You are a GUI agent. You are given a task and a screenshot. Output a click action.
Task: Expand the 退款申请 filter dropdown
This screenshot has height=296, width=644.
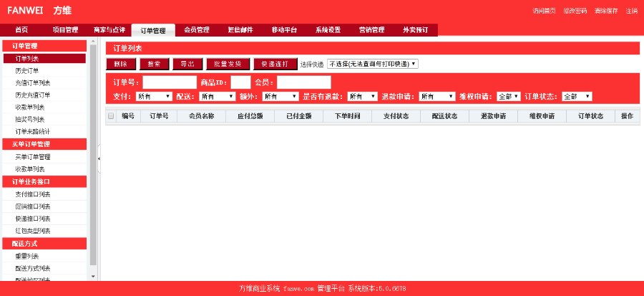click(436, 96)
